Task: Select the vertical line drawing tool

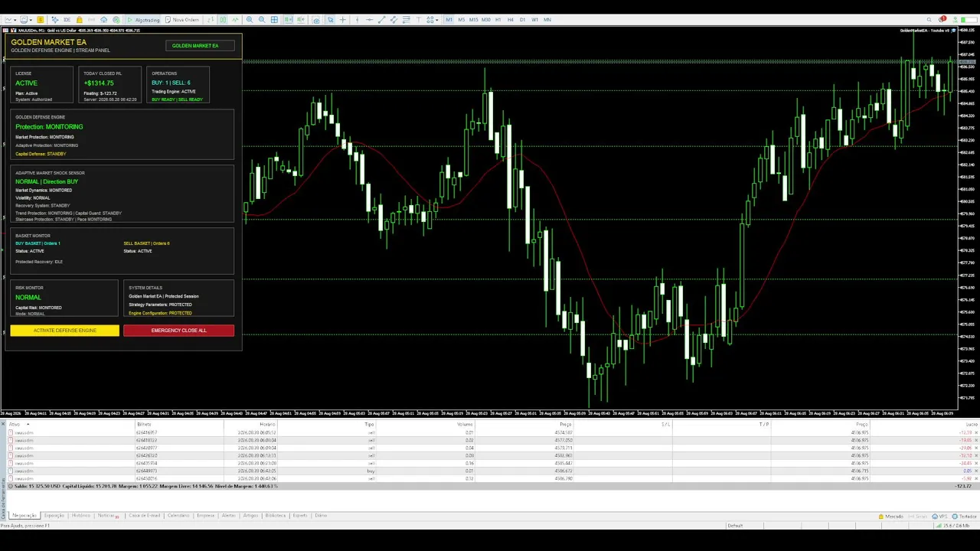Action: pyautogui.click(x=357, y=20)
